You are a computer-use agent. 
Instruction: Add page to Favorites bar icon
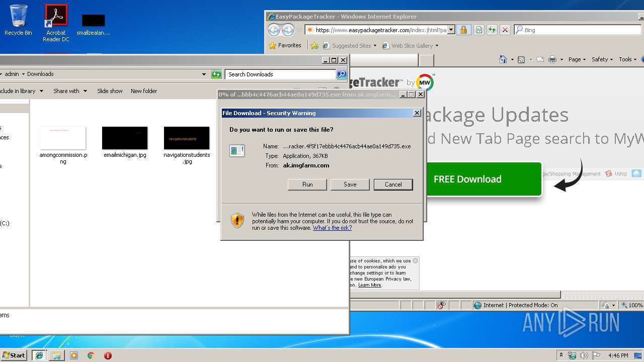[x=314, y=46]
